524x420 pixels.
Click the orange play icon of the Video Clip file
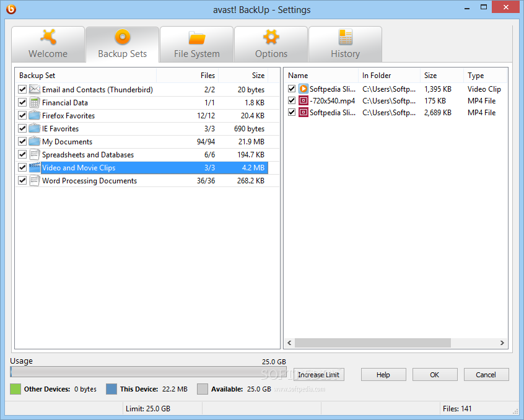[303, 89]
